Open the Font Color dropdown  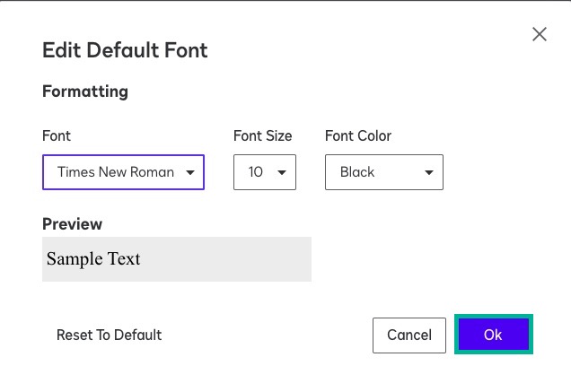click(383, 172)
